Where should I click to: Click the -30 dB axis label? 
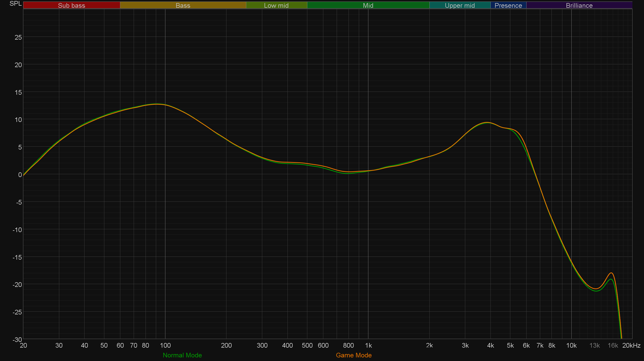tap(17, 339)
